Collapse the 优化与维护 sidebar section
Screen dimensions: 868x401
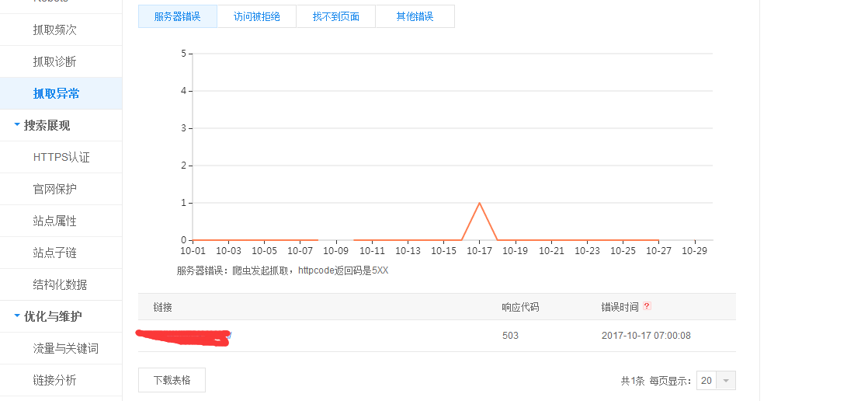[x=52, y=316]
